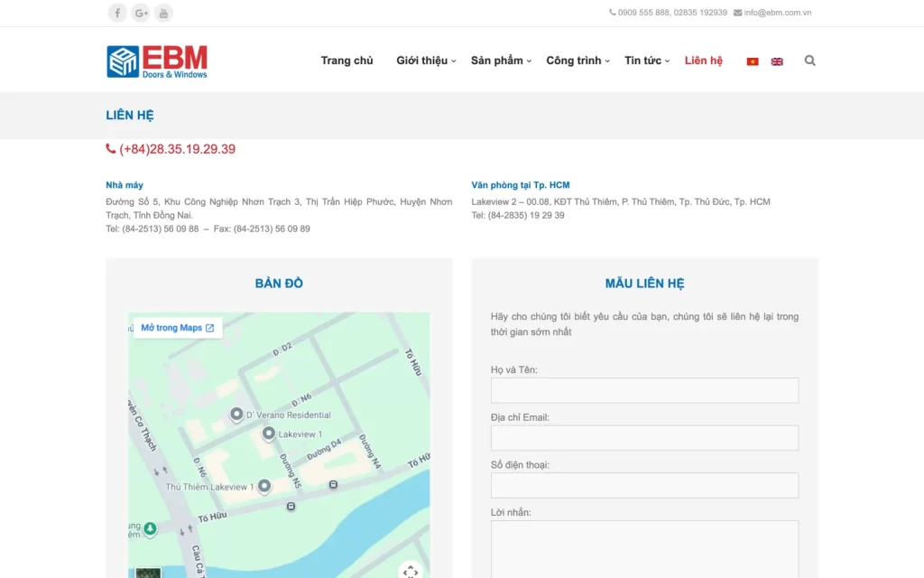Click the envelope icon beside info@ebm.com.vn
This screenshot has height=578, width=924.
tap(737, 13)
